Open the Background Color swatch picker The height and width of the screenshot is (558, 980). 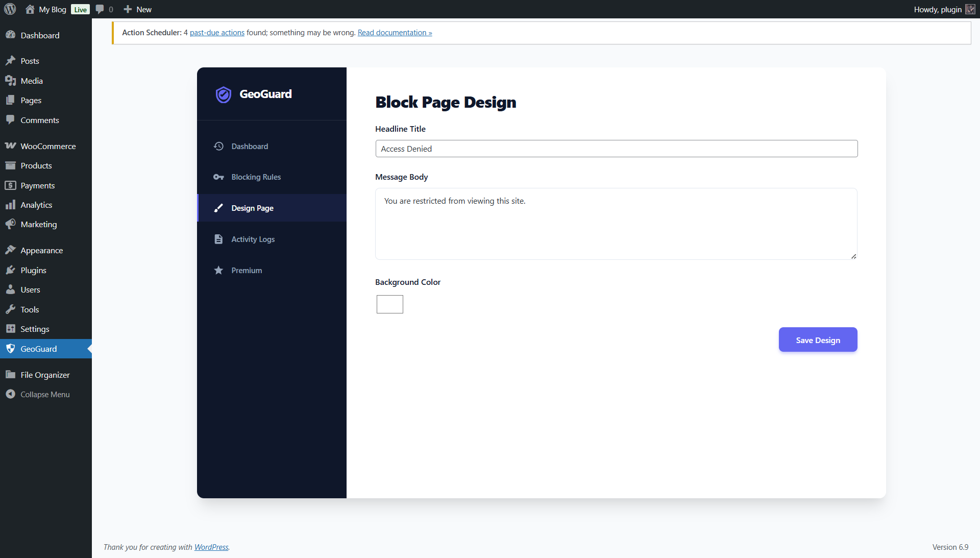[x=389, y=304]
